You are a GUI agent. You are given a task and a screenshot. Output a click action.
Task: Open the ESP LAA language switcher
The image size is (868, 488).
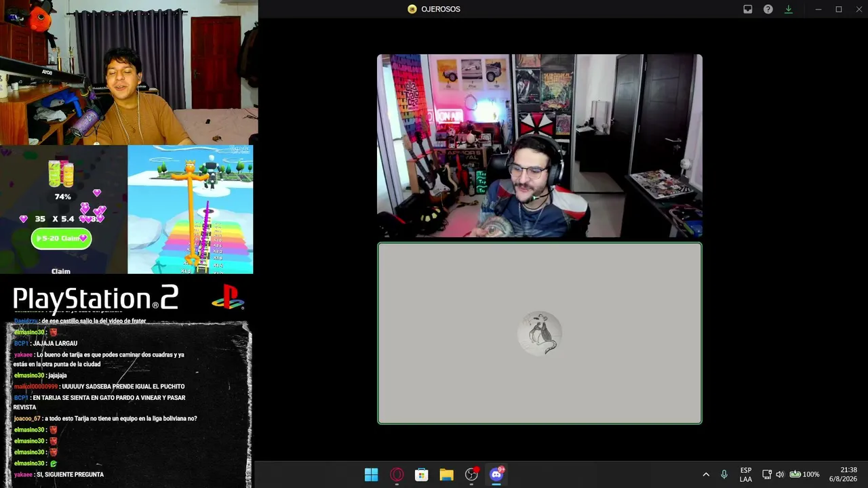[746, 474]
